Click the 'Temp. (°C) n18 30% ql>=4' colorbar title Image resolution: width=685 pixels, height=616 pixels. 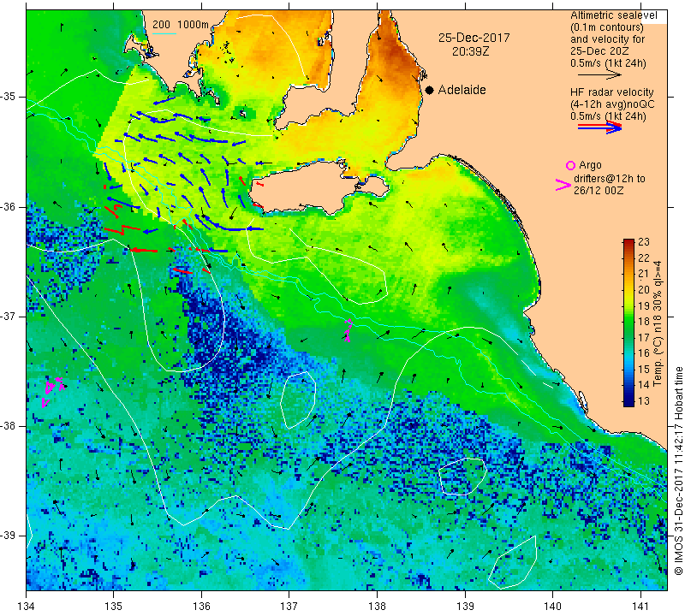coord(658,323)
